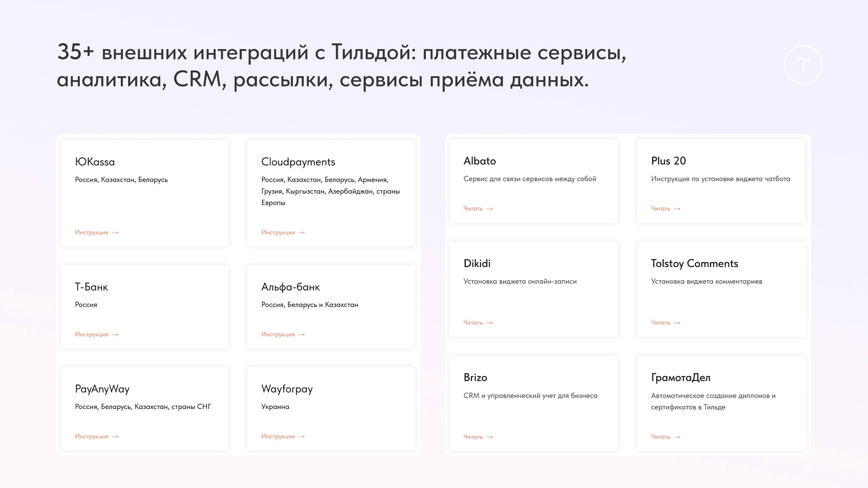The width and height of the screenshot is (868, 488).
Task: Click "Сервис для связи сервисов между собой"
Action: 530,179
